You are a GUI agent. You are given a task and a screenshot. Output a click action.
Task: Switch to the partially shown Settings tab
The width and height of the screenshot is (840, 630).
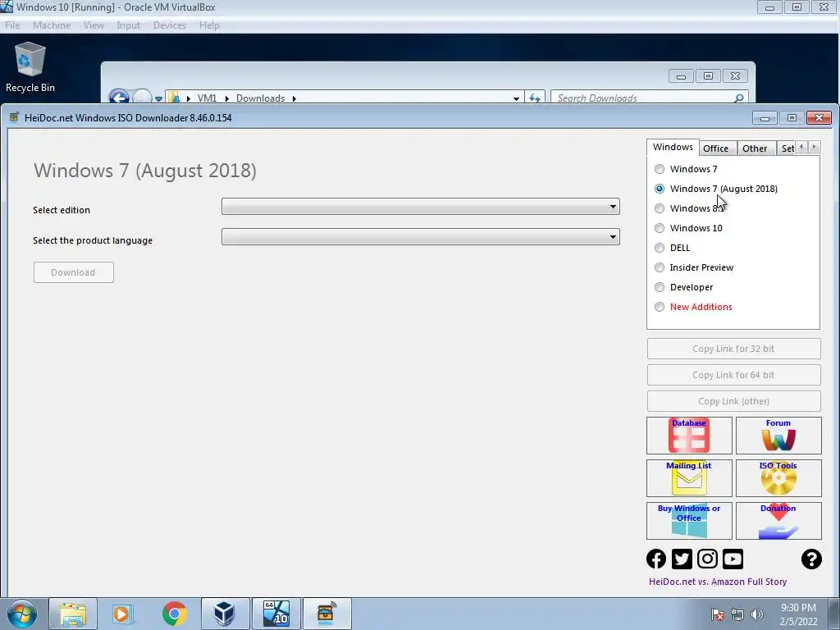787,148
